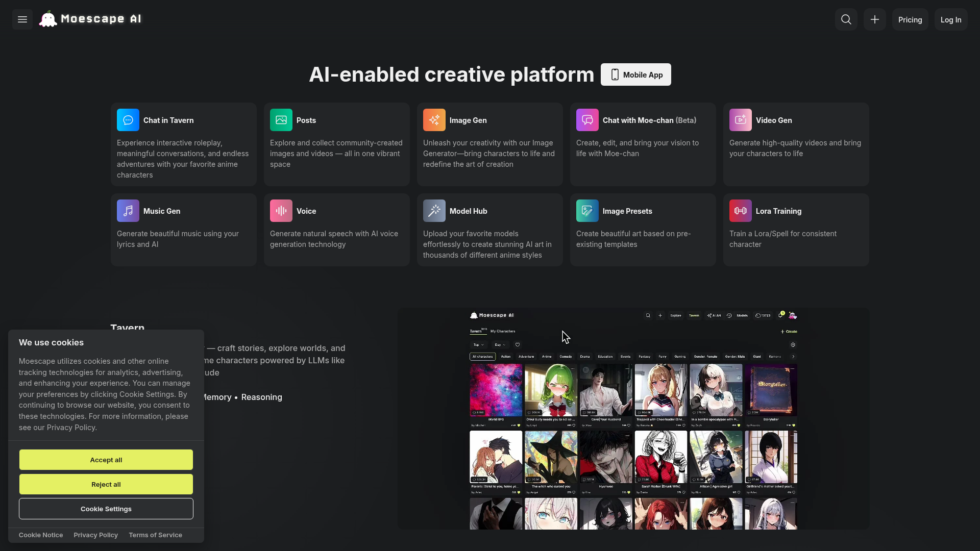This screenshot has width=980, height=551.
Task: Open Cookie Settings
Action: (106, 509)
